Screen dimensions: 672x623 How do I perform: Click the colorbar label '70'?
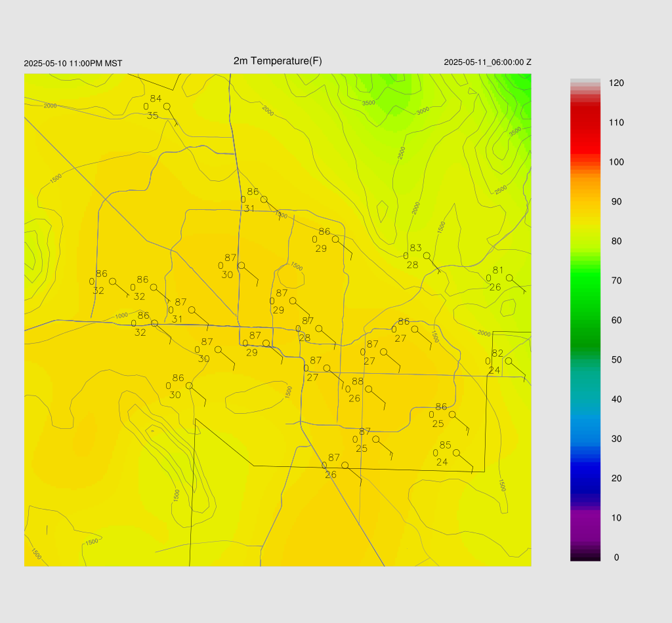[x=616, y=281]
